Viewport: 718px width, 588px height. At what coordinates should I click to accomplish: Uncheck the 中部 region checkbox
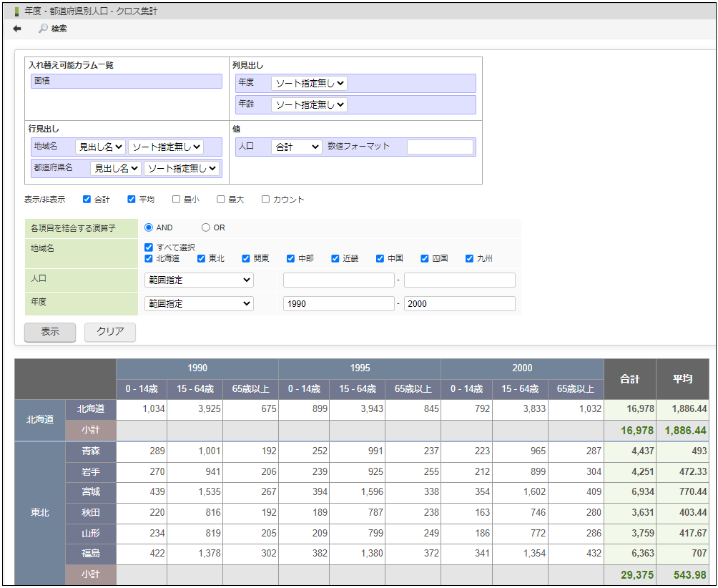tap(290, 258)
